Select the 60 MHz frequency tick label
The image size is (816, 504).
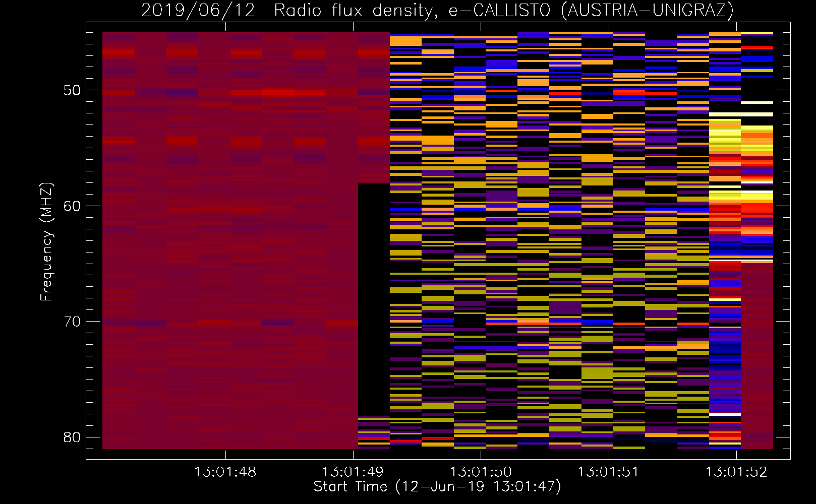click(x=72, y=206)
